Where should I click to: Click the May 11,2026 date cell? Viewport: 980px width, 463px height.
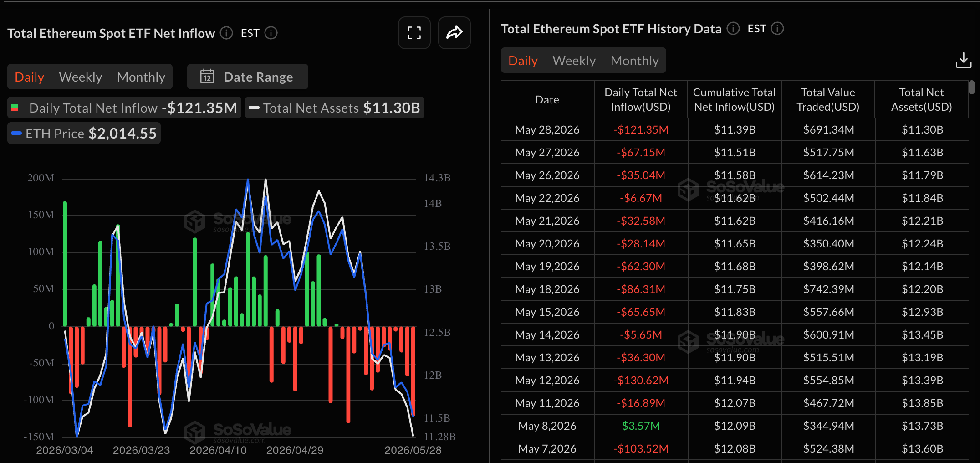547,403
